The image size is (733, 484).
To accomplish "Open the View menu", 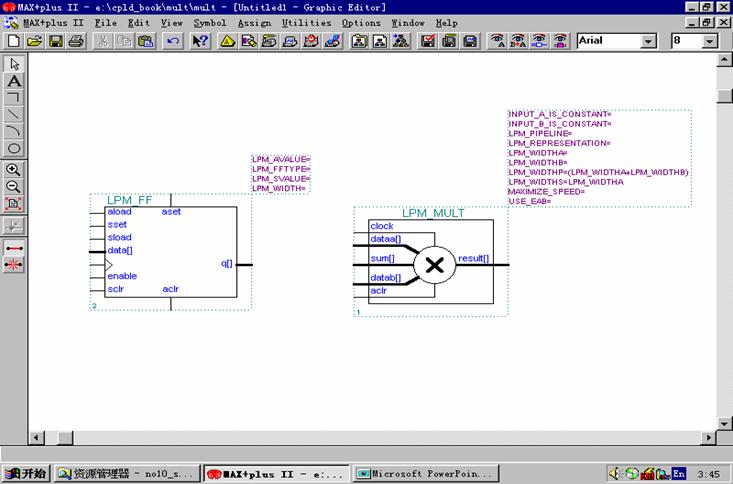I will coord(172,22).
